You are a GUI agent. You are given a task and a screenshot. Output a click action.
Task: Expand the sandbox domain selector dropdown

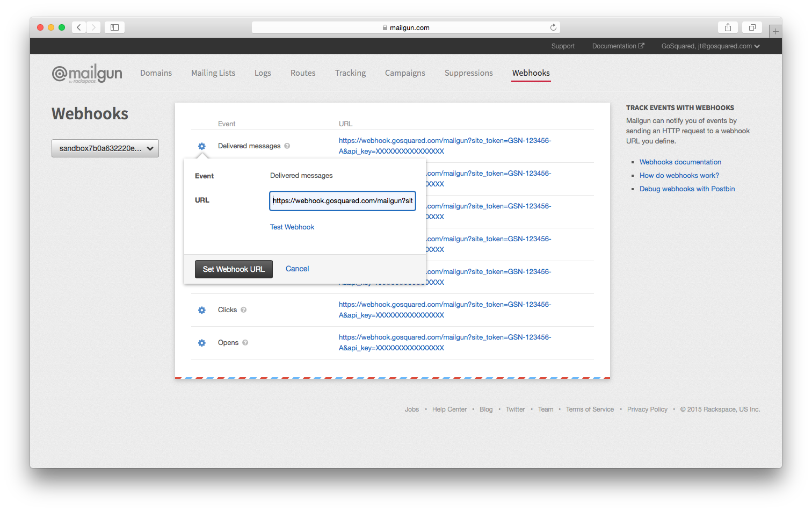coord(105,148)
